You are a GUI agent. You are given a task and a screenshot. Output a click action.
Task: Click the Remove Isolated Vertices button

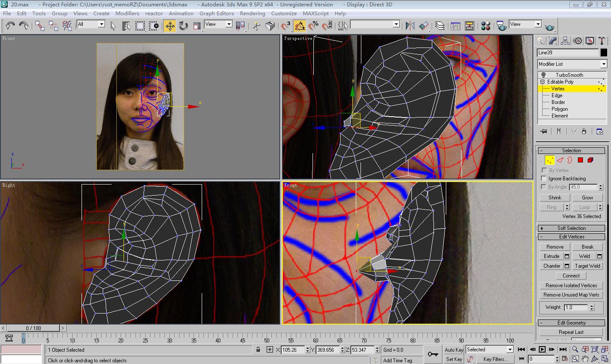tap(572, 286)
